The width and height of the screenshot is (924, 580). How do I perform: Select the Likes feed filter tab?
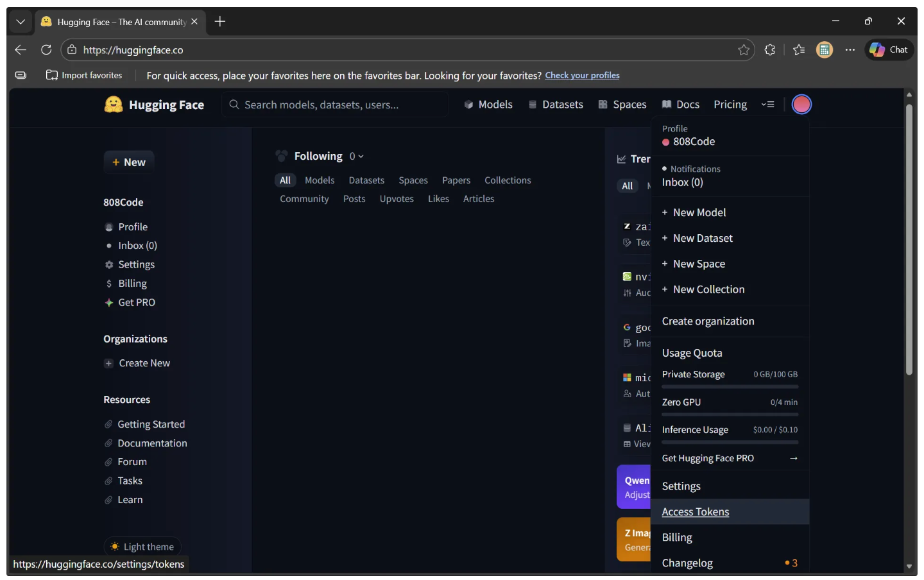click(x=438, y=199)
